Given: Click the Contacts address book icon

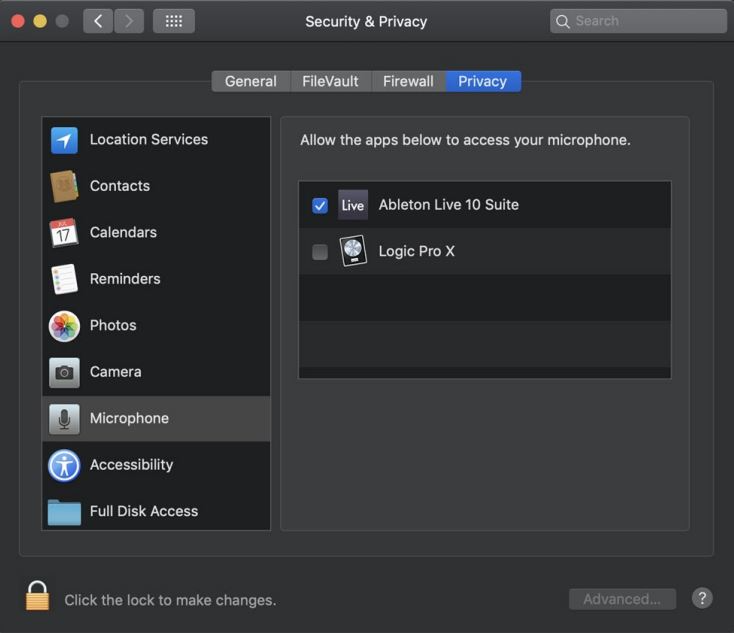Looking at the screenshot, I should click(x=64, y=186).
